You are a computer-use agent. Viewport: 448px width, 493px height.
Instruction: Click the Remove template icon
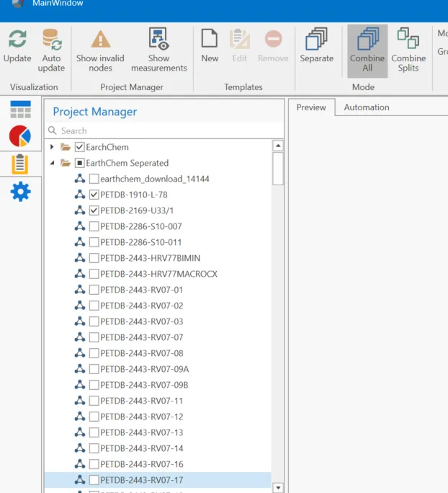click(x=273, y=39)
